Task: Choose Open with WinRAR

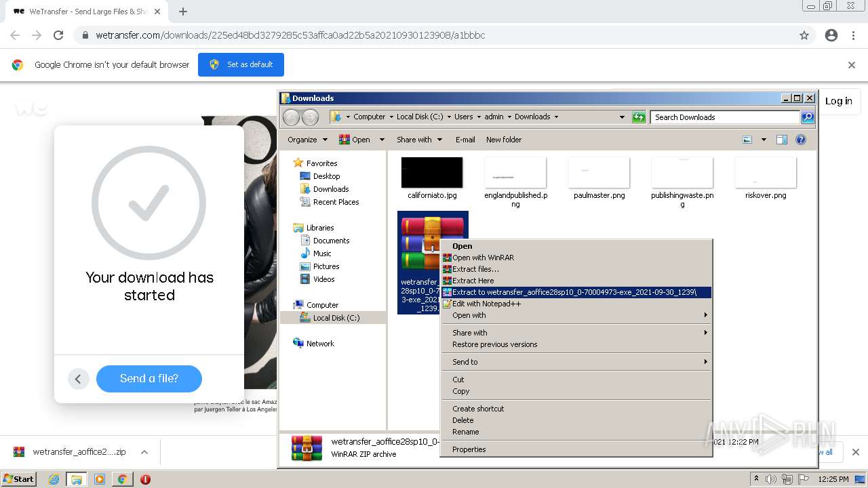Action: click(x=576, y=258)
